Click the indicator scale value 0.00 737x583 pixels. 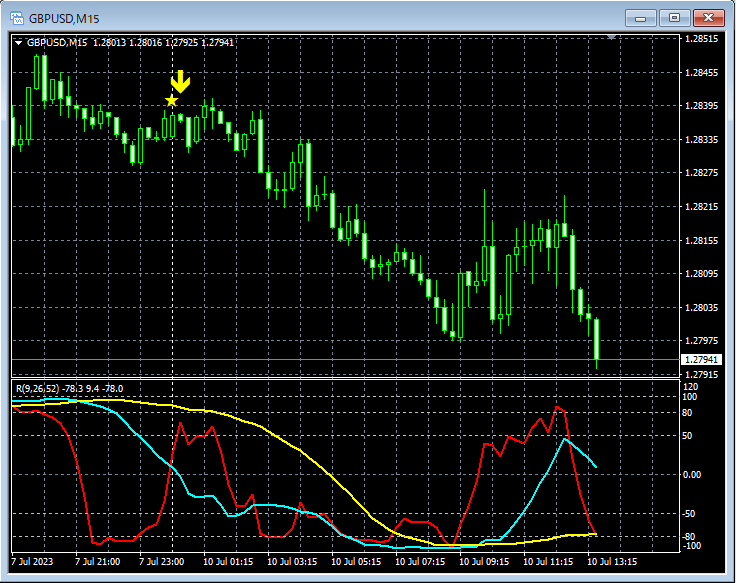[x=692, y=475]
